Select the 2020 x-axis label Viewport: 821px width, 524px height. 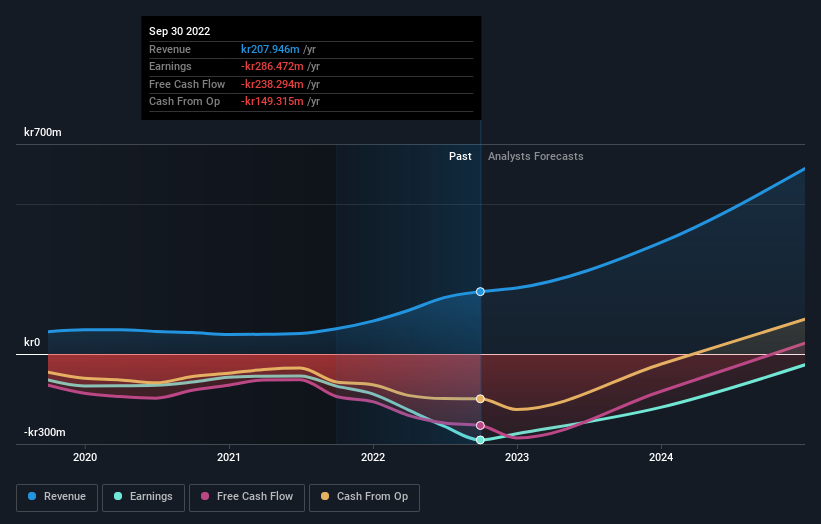tap(85, 457)
